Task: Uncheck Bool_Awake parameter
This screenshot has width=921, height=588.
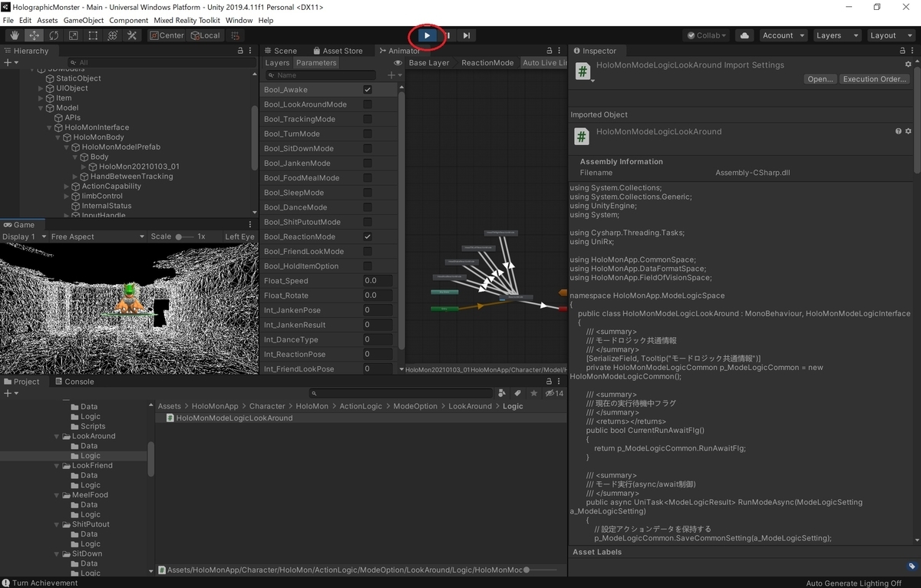Action: (x=368, y=90)
